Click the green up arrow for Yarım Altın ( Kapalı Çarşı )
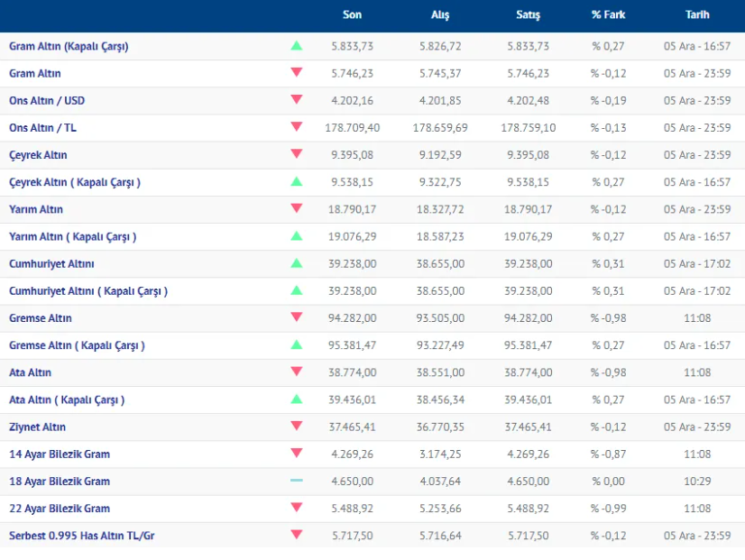 point(296,236)
